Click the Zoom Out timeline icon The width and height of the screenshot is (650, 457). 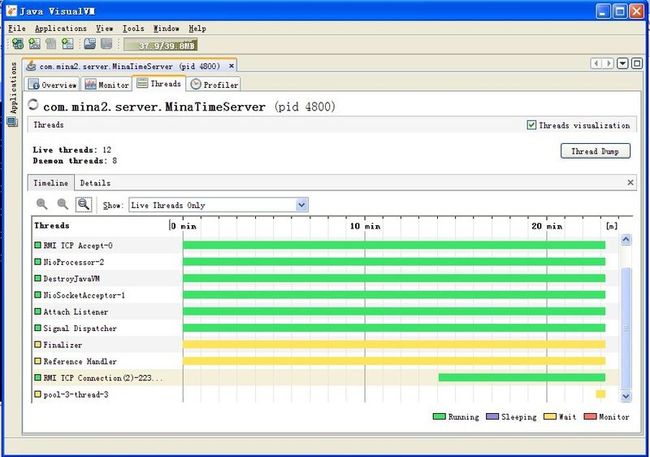(63, 204)
